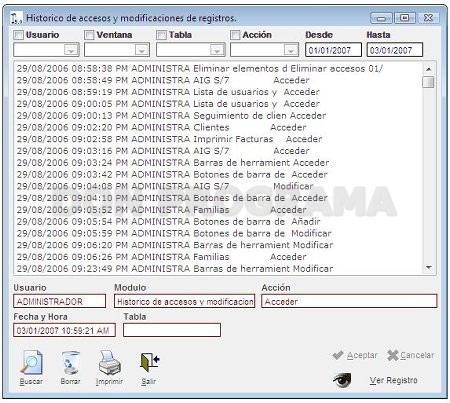Click the Cancelar X icon
The width and height of the screenshot is (450, 403).
point(393,355)
